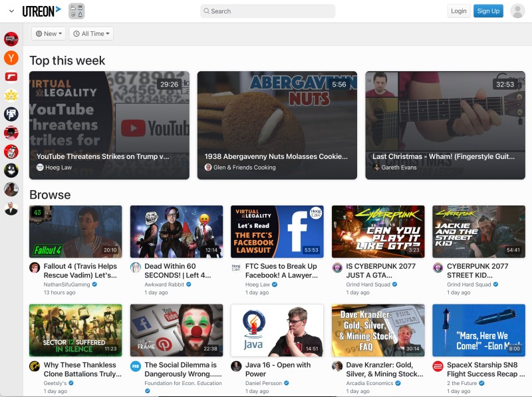The image size is (532, 397).
Task: Click the Dead Within 60 SECONDS title
Action: (178, 271)
